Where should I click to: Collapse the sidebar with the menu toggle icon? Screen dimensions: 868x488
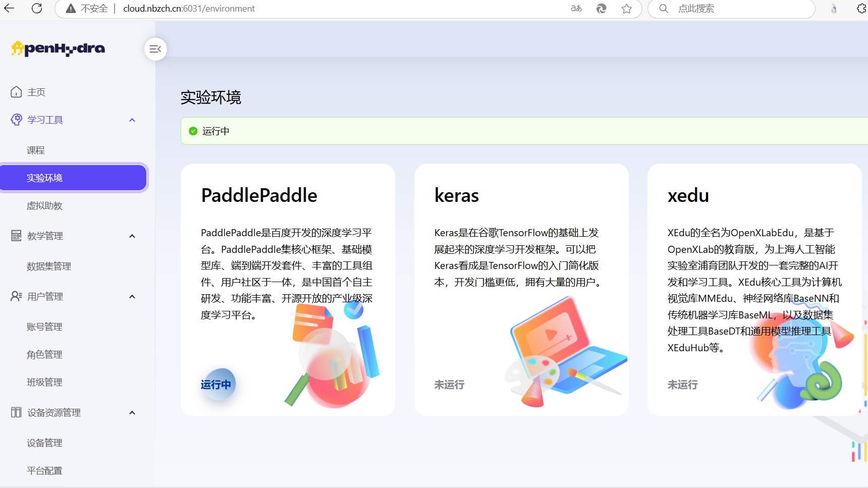click(155, 49)
